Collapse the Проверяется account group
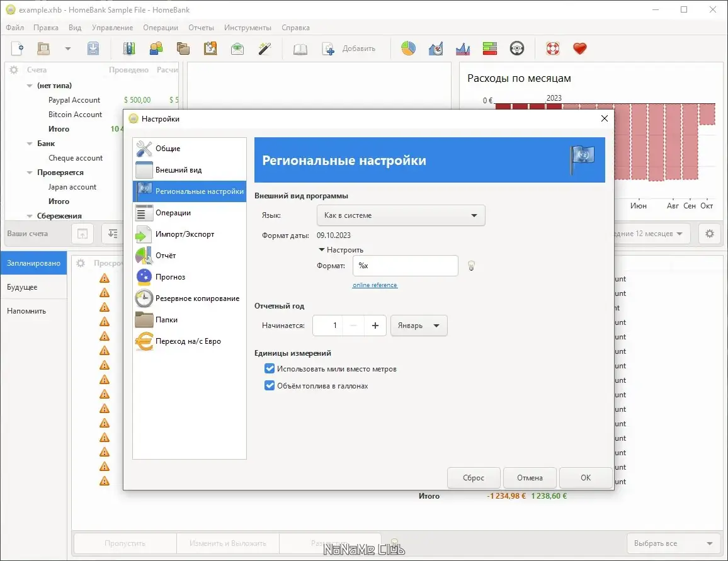 pyautogui.click(x=30, y=173)
